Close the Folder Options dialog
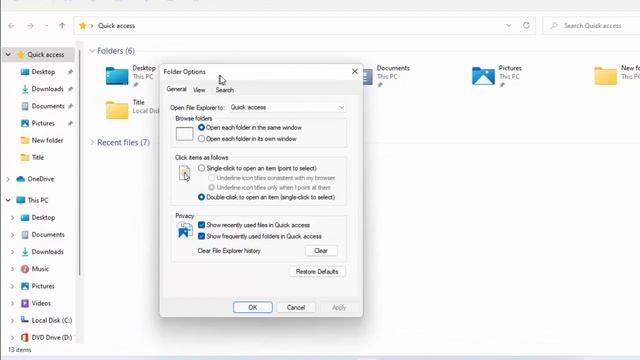 pyautogui.click(x=355, y=71)
